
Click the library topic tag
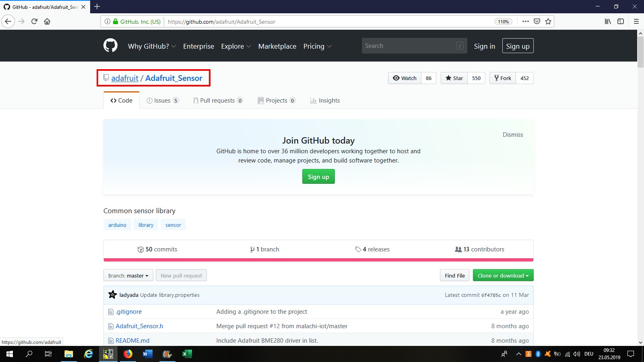tap(146, 225)
